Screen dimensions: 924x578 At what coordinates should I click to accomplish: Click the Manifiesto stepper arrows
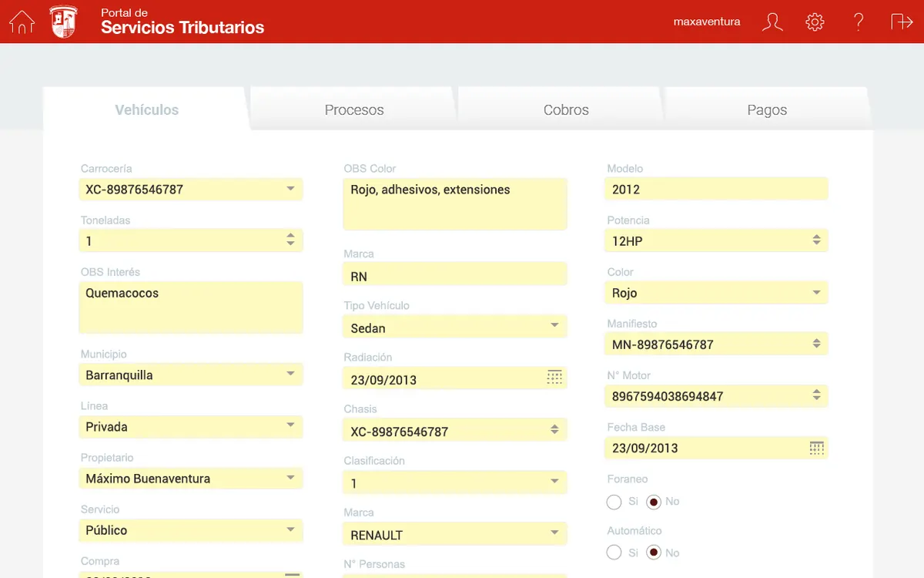pos(817,344)
